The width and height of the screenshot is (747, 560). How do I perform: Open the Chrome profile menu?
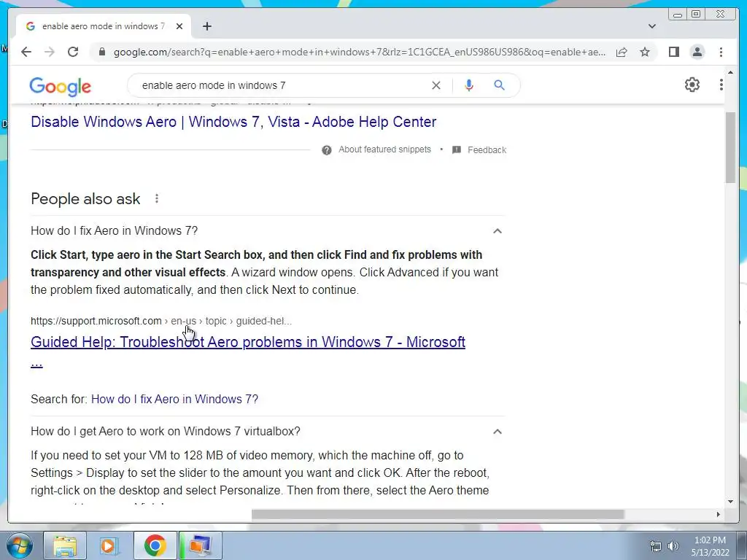pos(697,52)
